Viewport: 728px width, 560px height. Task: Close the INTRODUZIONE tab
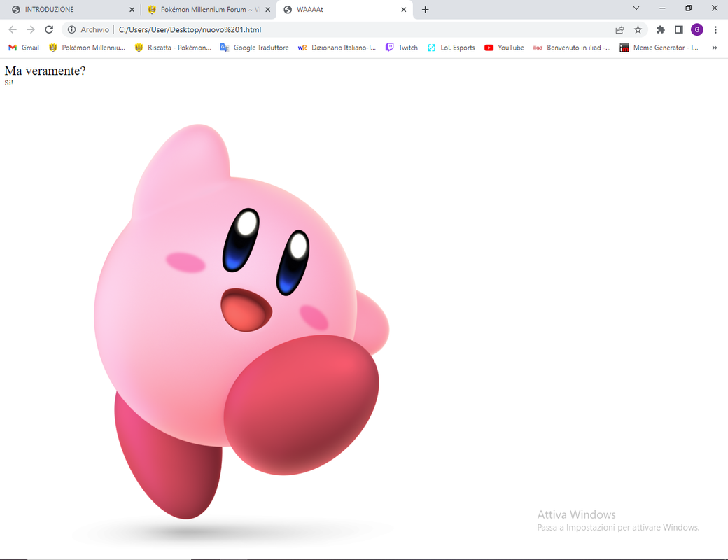(x=132, y=10)
